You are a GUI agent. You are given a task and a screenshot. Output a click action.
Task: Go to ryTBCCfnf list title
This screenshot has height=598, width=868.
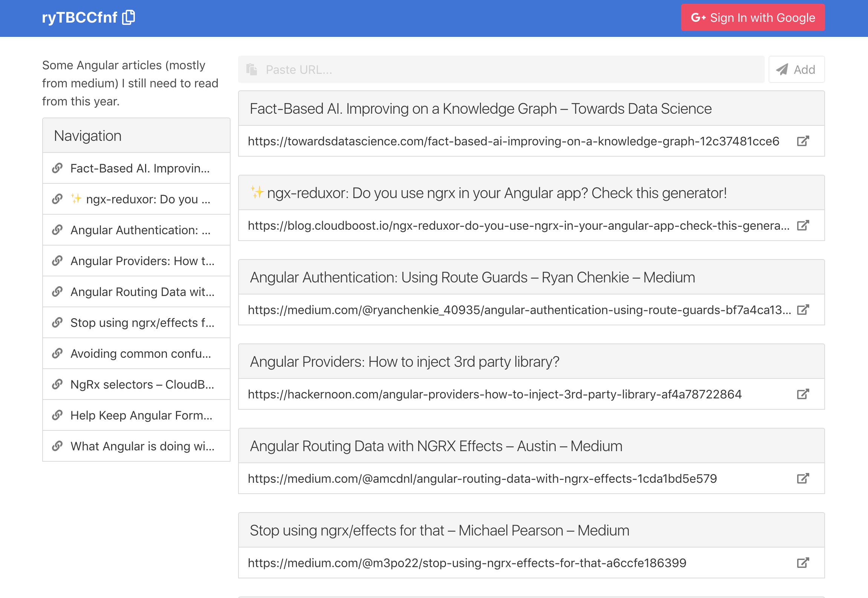pyautogui.click(x=79, y=17)
